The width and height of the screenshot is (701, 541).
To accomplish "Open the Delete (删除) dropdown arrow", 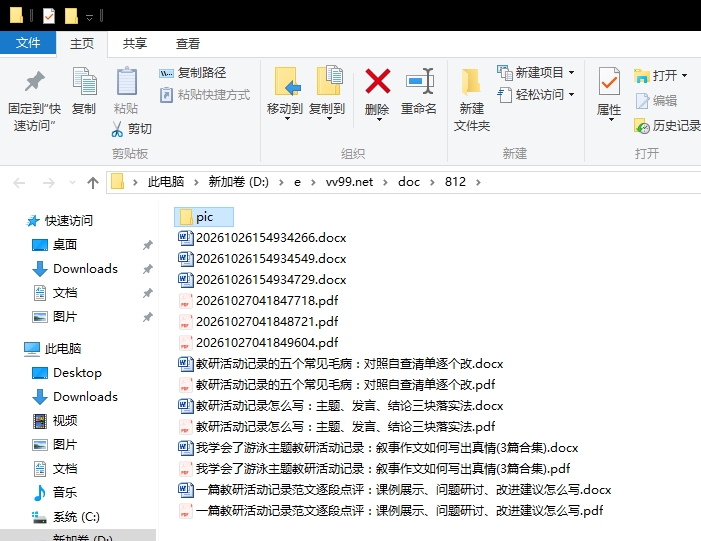I will (x=379, y=119).
